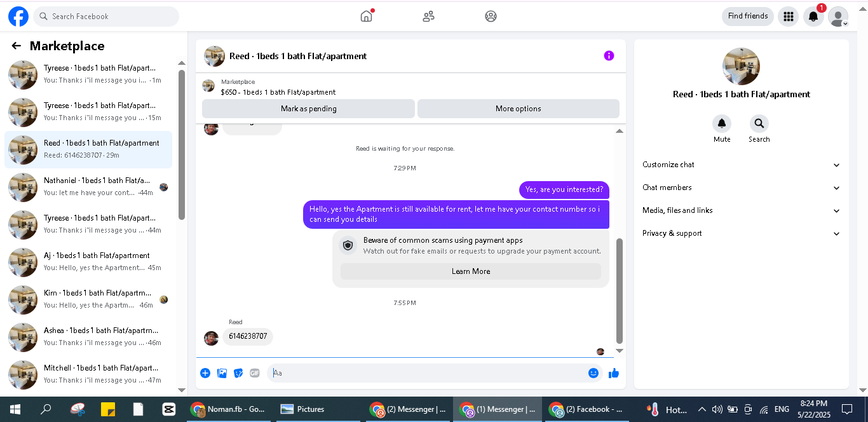
Task: Select the Reed conversation in list
Action: [88, 150]
